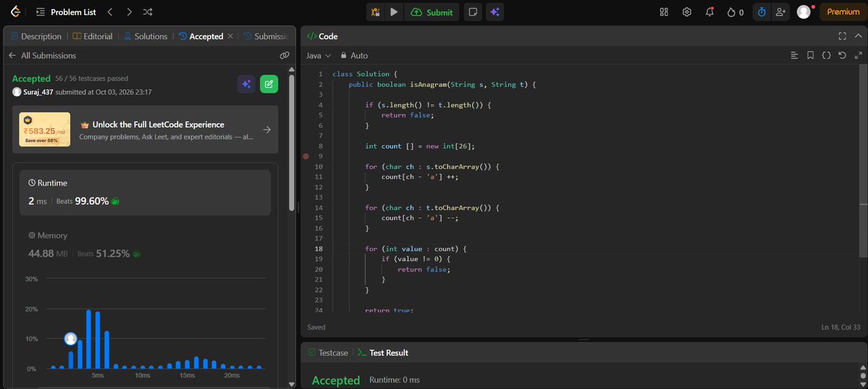The image size is (868, 389).
Task: Close the Accepted tab
Action: pos(230,36)
